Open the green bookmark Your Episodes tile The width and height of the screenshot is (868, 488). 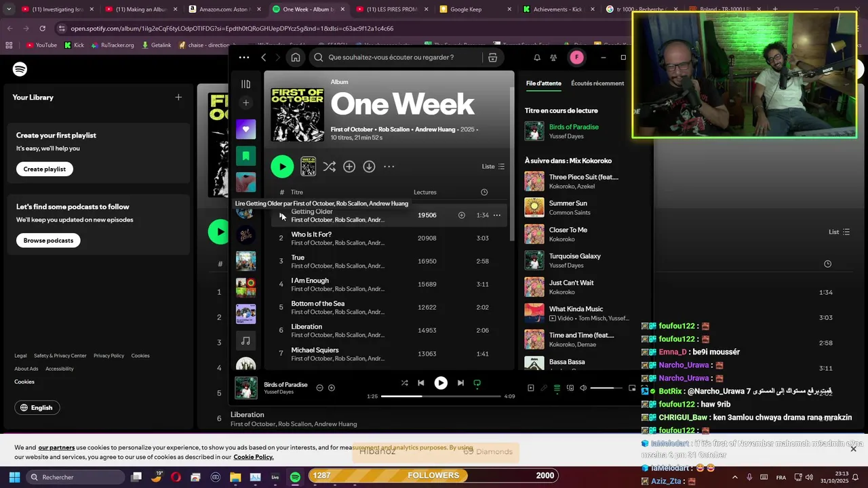(245, 156)
